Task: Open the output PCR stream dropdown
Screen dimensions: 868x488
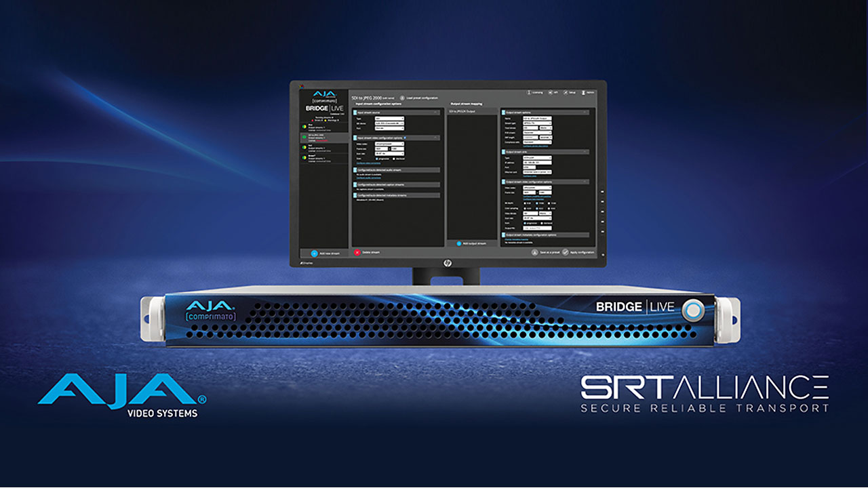Action: point(538,133)
